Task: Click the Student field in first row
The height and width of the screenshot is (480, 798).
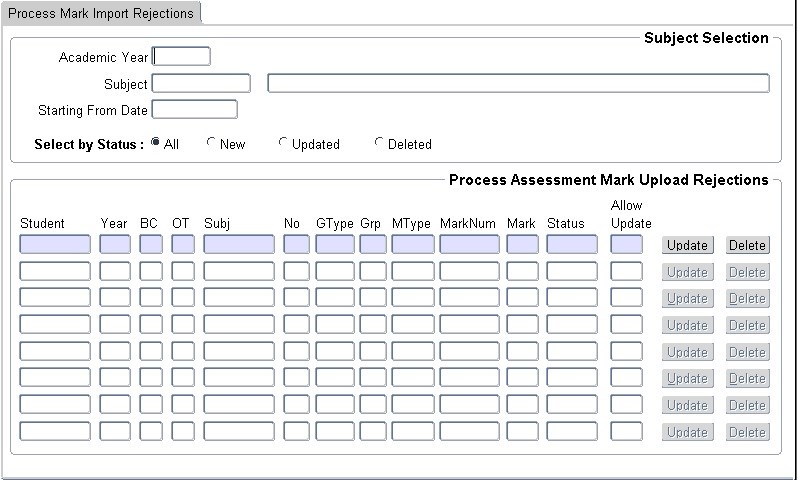Action: coord(55,245)
